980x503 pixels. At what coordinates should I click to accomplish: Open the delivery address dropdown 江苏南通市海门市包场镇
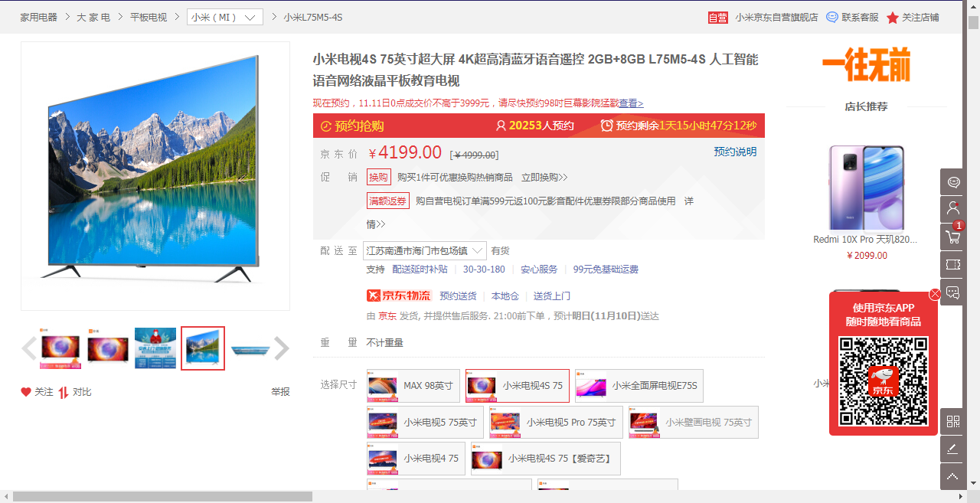(425, 250)
